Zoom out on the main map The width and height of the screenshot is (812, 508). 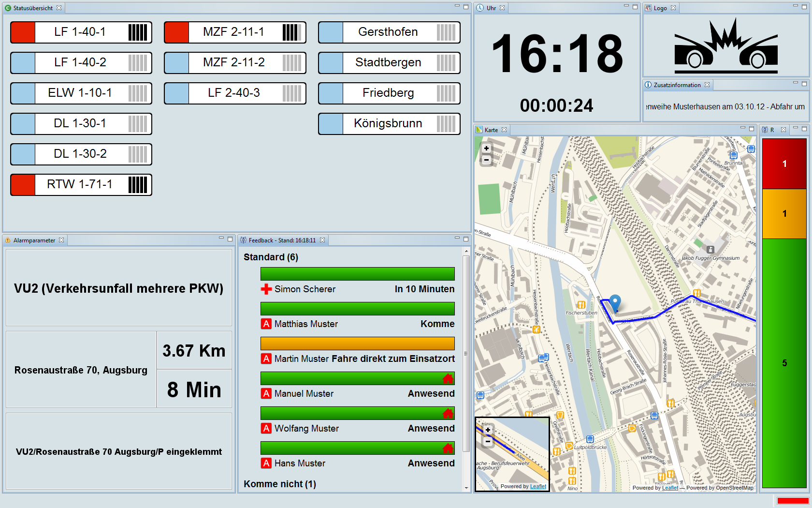486,160
